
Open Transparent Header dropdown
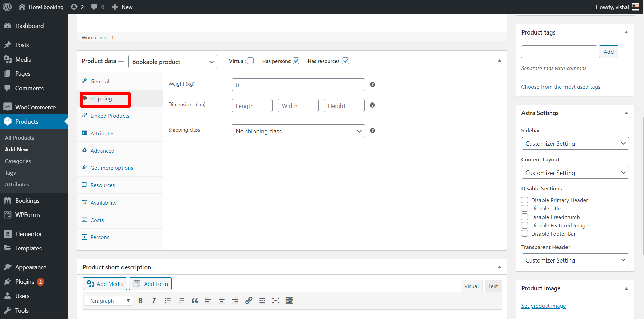click(x=575, y=260)
